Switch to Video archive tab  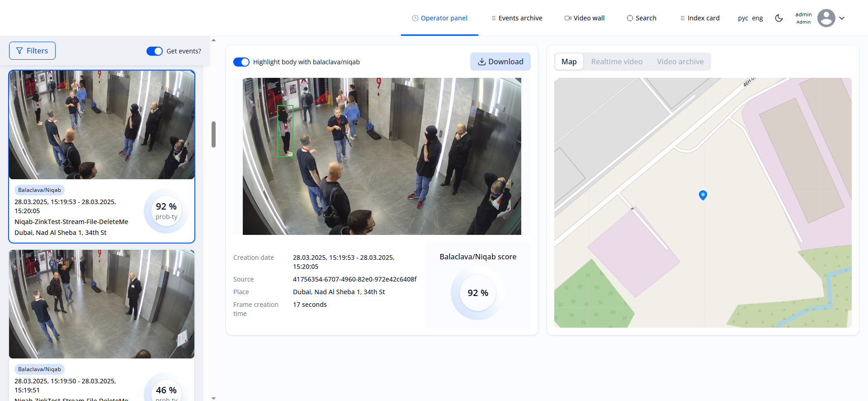pyautogui.click(x=680, y=62)
